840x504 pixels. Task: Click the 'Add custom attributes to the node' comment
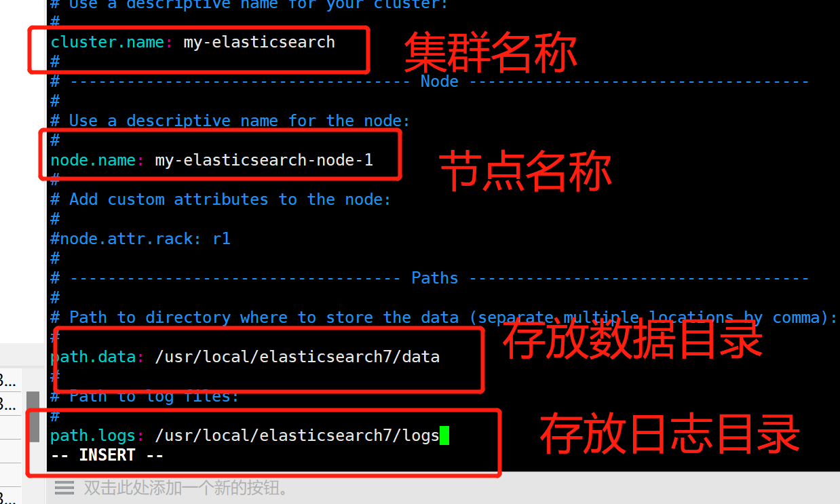coord(221,199)
